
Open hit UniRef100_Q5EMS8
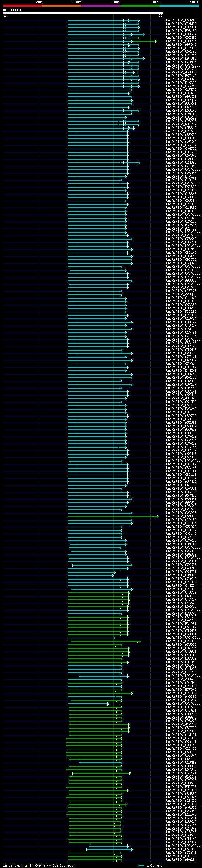coord(181,849)
